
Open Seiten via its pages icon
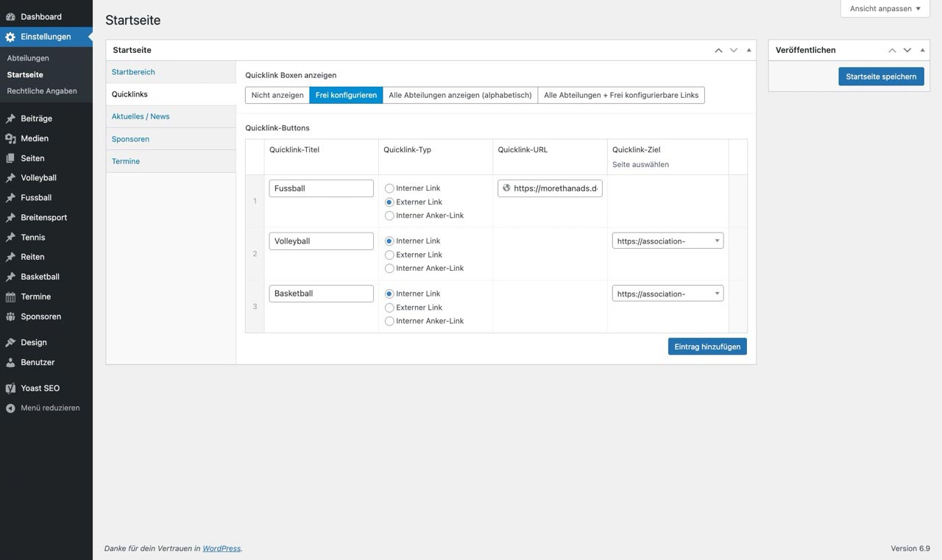coord(10,158)
